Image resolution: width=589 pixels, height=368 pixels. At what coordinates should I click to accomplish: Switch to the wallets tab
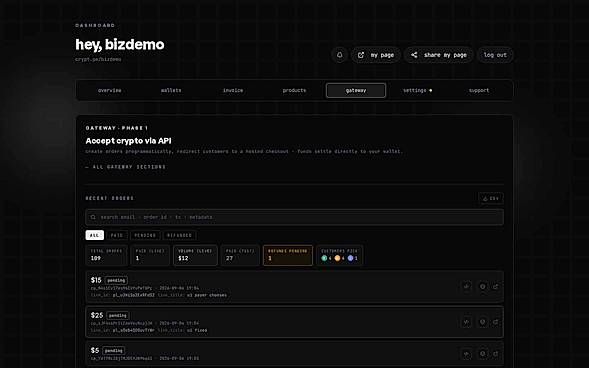pos(171,90)
